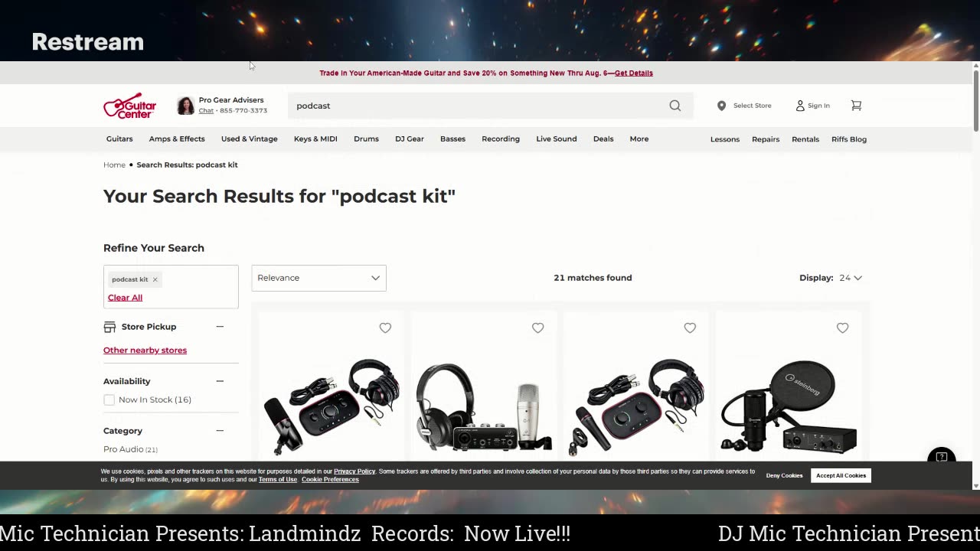
Task: Open the Display 24 items dropdown
Action: coord(850,278)
